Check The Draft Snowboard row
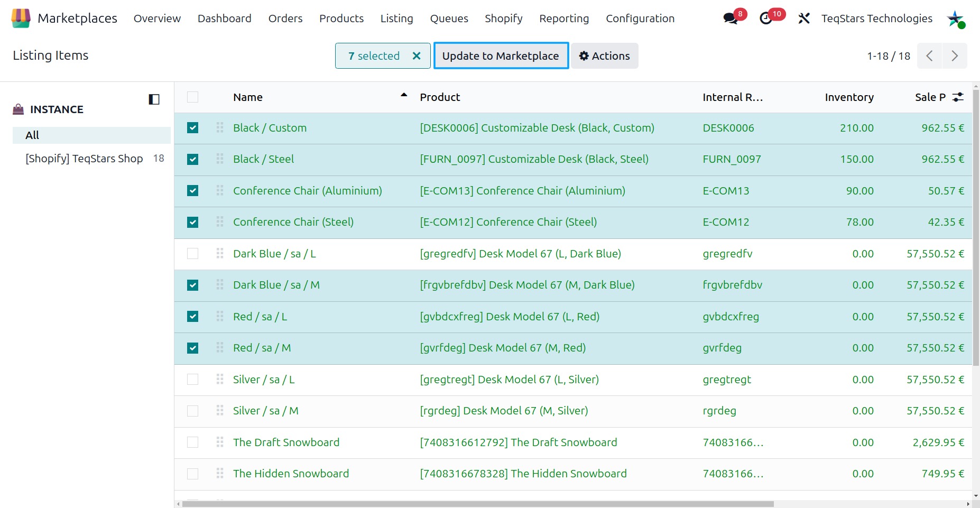This screenshot has height=508, width=980. point(193,442)
